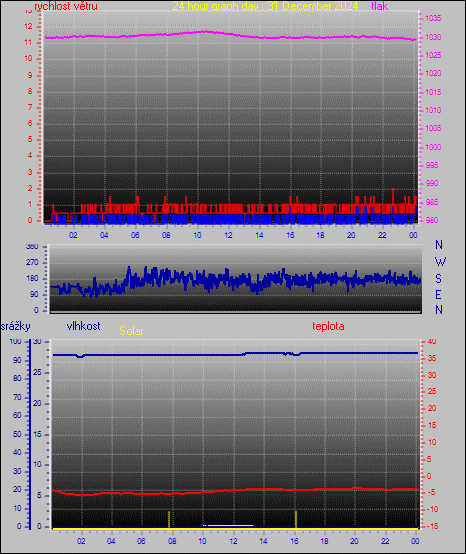
Task: Click the red -10 temperature axis value
Action: coord(432,509)
